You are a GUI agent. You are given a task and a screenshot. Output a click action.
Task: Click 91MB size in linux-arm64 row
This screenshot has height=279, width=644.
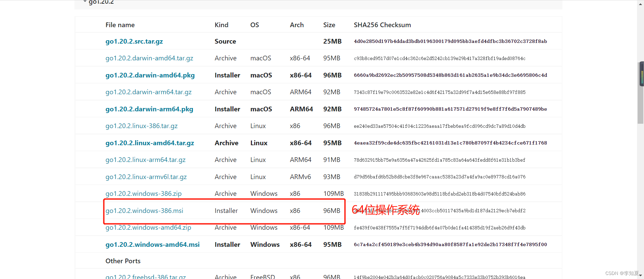(x=332, y=160)
